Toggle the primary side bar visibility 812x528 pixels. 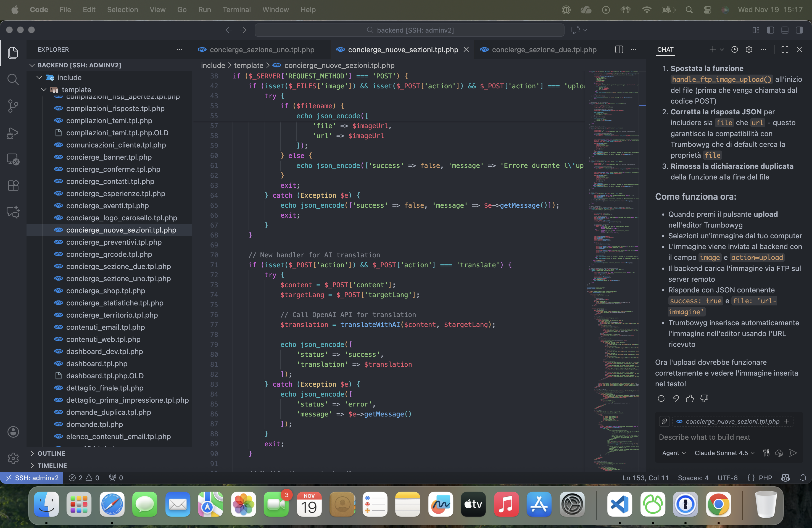click(770, 30)
